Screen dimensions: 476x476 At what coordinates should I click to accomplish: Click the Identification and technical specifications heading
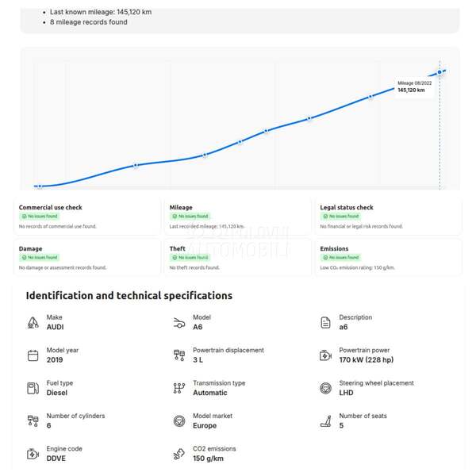click(129, 296)
